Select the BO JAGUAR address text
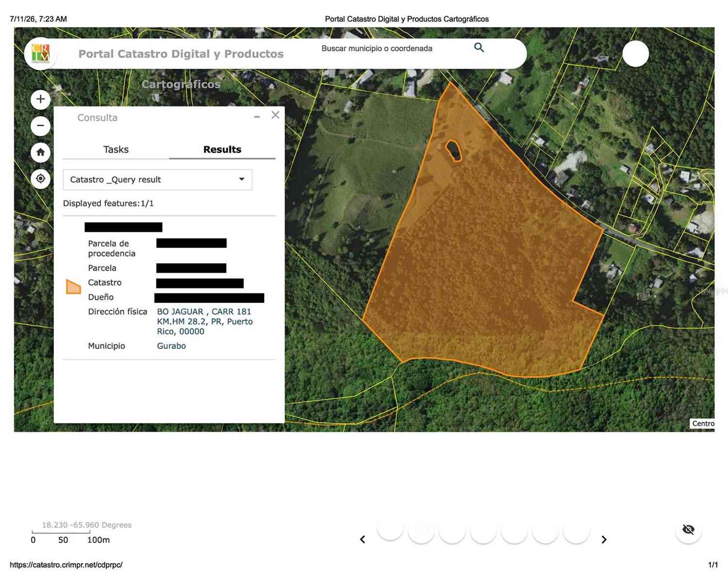Image resolution: width=728 pixels, height=582 pixels. (x=205, y=322)
